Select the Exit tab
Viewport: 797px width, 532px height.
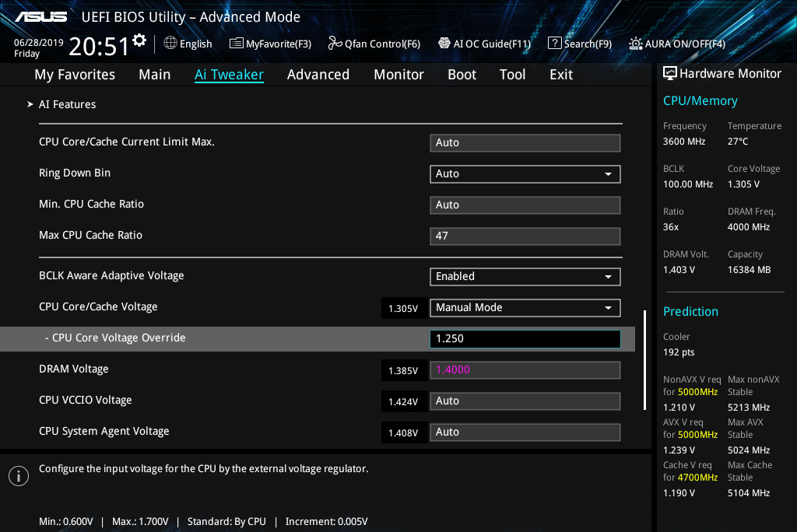tap(561, 75)
